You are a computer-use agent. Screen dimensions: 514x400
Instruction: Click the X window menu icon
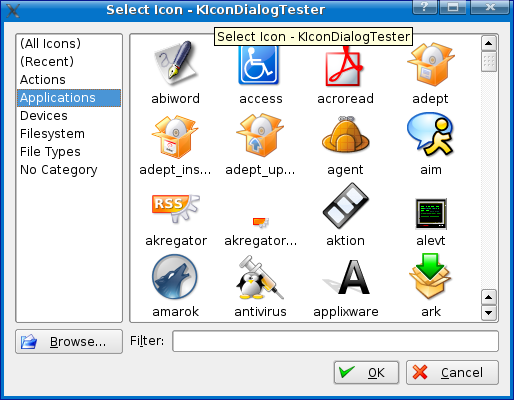point(13,10)
